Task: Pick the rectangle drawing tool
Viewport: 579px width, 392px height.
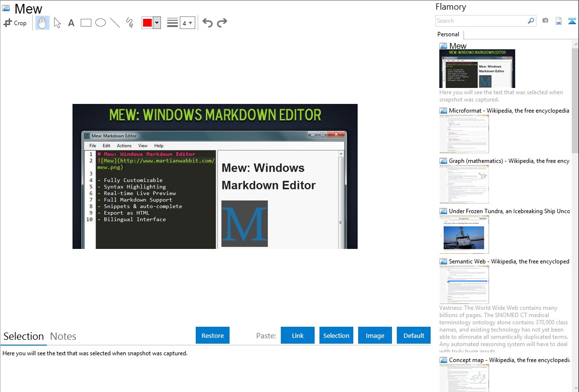Action: 86,23
